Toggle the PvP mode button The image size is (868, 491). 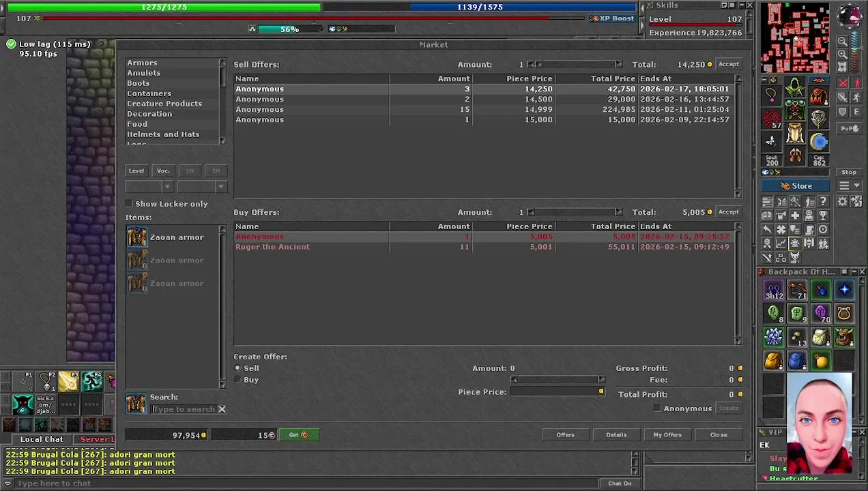click(849, 128)
